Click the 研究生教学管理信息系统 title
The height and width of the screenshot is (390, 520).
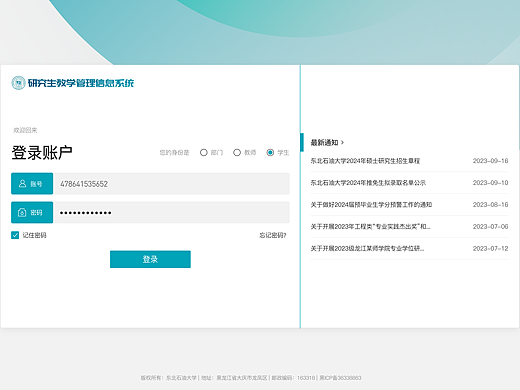81,83
